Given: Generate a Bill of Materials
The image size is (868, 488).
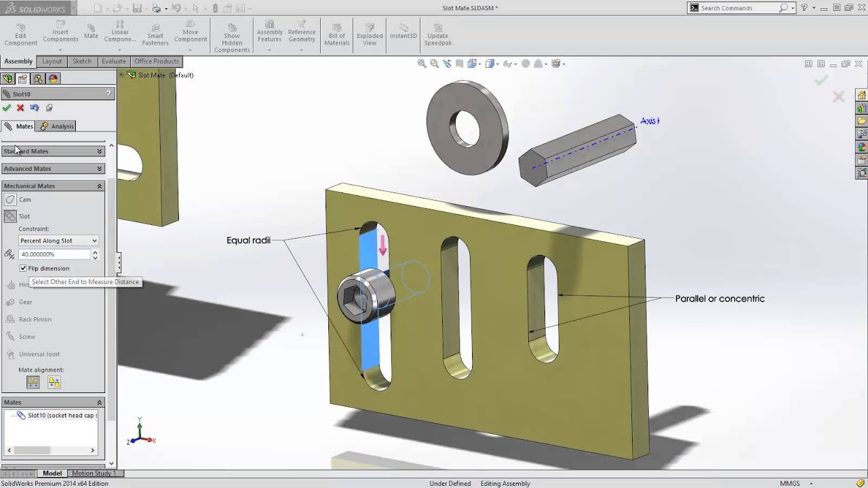Looking at the screenshot, I should pos(337,35).
